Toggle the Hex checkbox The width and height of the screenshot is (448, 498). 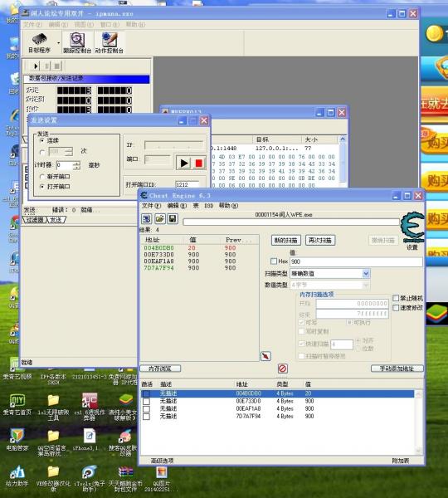click(x=274, y=261)
